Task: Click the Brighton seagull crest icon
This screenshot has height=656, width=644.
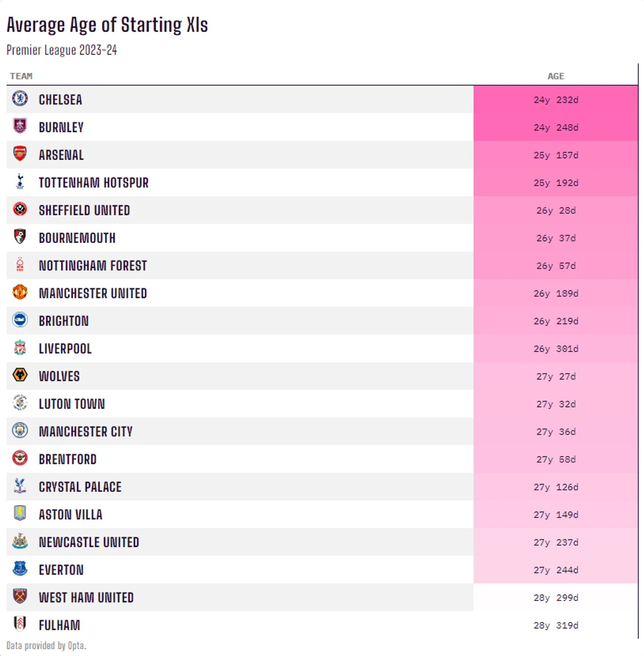Action: click(x=20, y=320)
